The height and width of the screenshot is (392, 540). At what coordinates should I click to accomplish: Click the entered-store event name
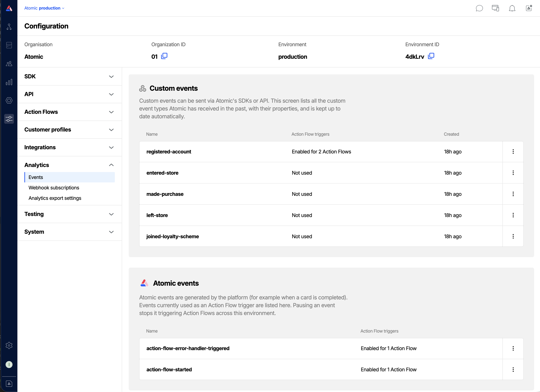click(x=162, y=173)
